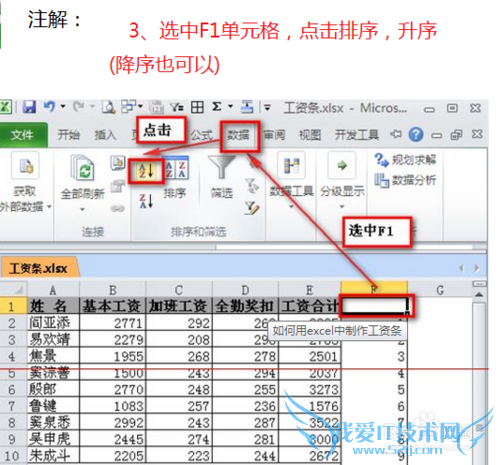500x465 pixels.
Task: Switch to the 视图 tab
Action: 310,135
